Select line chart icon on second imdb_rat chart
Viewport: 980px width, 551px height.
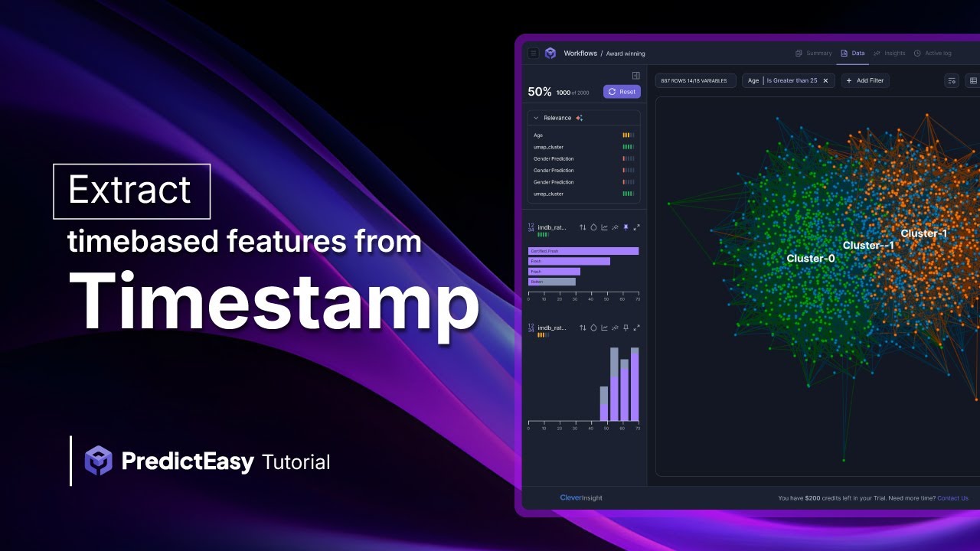coord(604,328)
